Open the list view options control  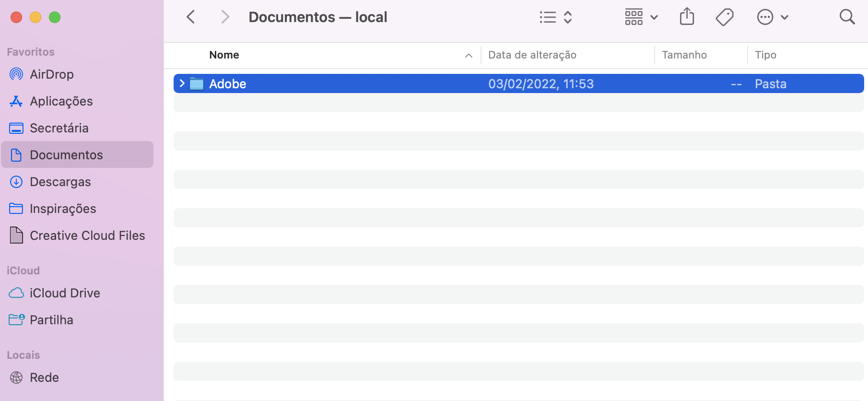coord(555,17)
